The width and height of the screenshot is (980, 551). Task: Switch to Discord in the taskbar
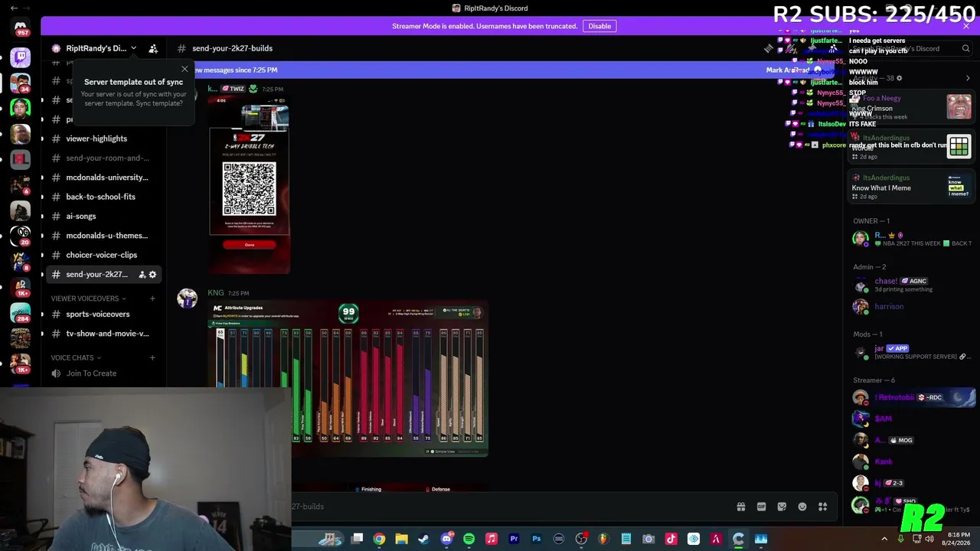point(447,539)
